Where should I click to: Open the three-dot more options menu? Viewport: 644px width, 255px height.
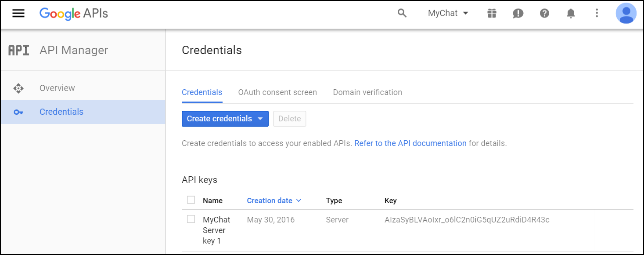pyautogui.click(x=597, y=13)
